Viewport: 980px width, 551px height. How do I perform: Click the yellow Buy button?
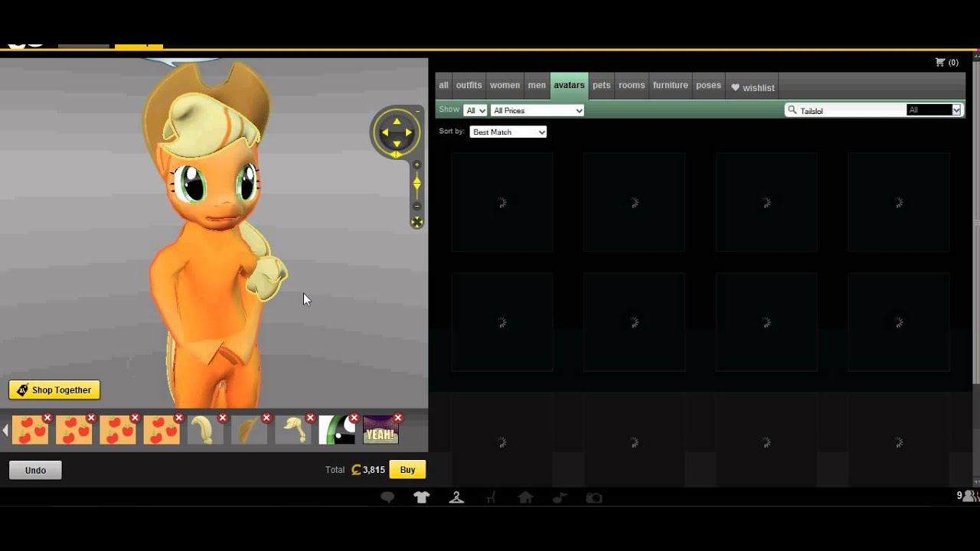407,470
